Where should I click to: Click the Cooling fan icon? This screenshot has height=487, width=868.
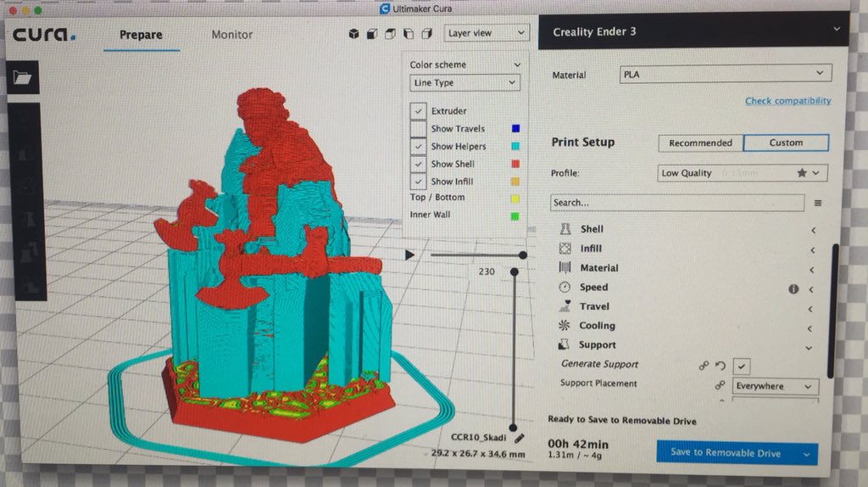pos(564,325)
